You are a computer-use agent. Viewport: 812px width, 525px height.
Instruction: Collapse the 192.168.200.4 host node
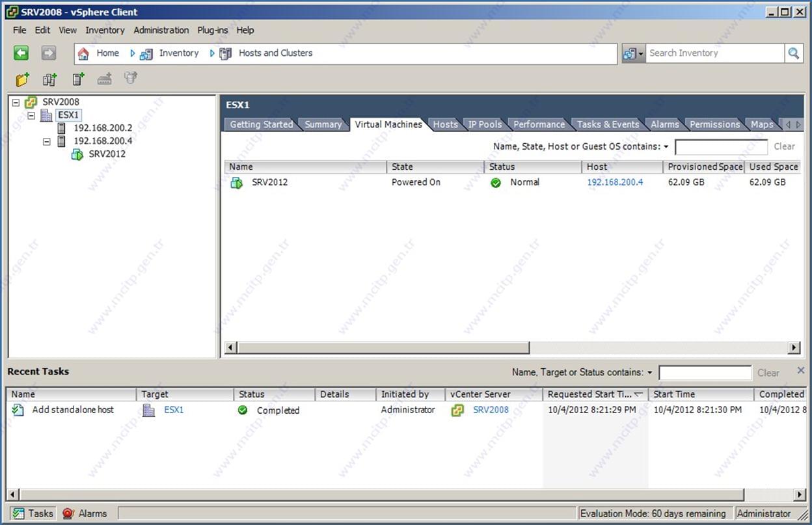46,142
